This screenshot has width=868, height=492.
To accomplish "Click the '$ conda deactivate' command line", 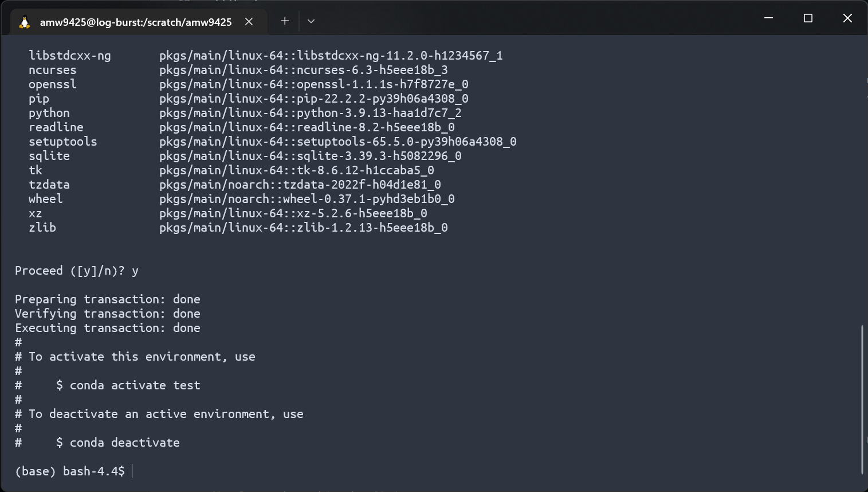I will coord(118,443).
